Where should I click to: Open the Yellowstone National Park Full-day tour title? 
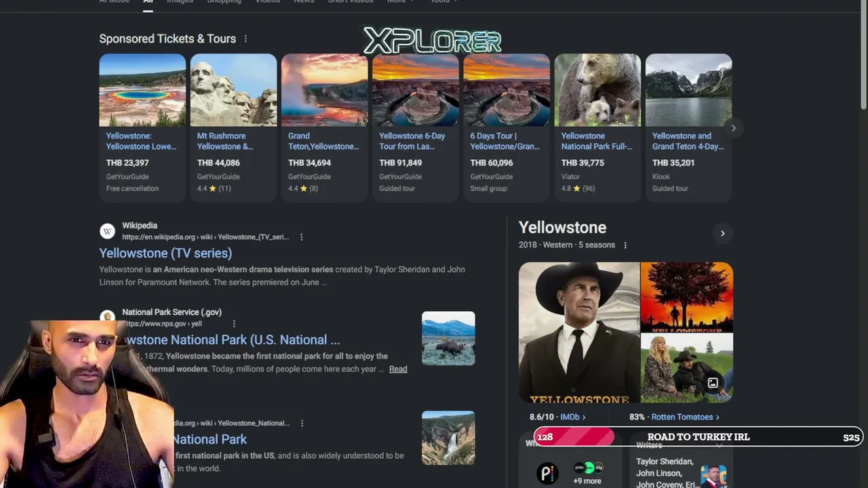coord(597,141)
